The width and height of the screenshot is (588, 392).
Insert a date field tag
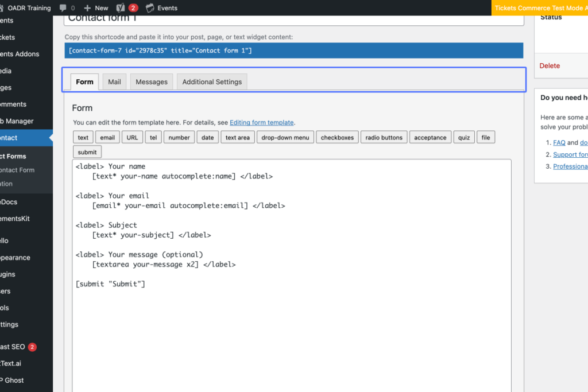click(208, 138)
